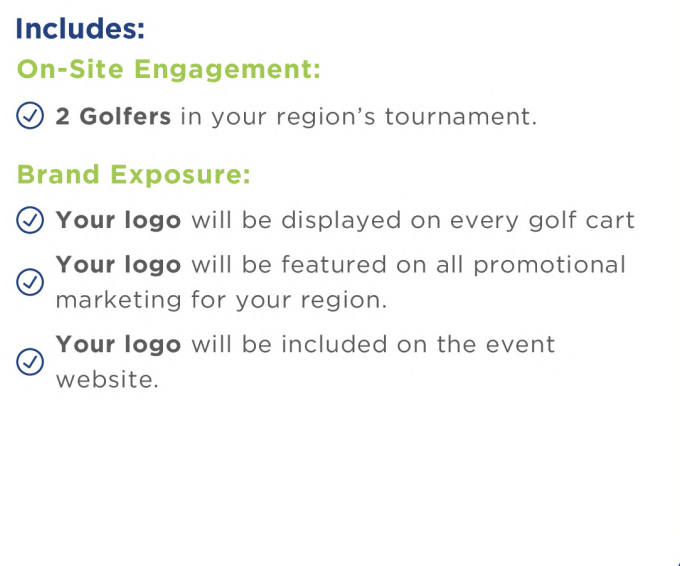Click 'marketing for your region.' text
The image size is (680, 566).
[221, 301]
